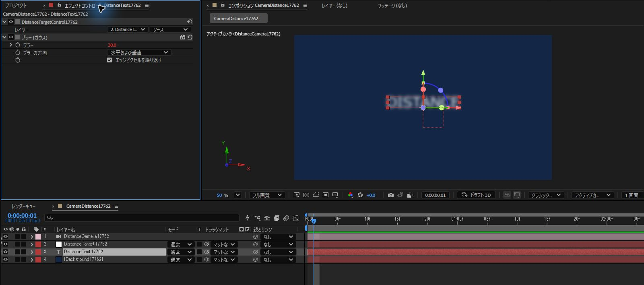Switch to the レンダーキュー tab
This screenshot has height=285, width=644.
(24, 206)
